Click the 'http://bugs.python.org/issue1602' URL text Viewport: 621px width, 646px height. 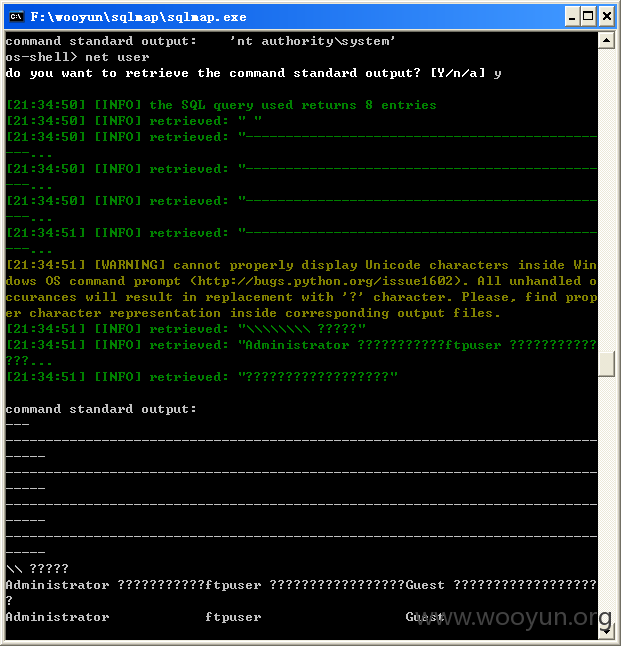tap(328, 281)
